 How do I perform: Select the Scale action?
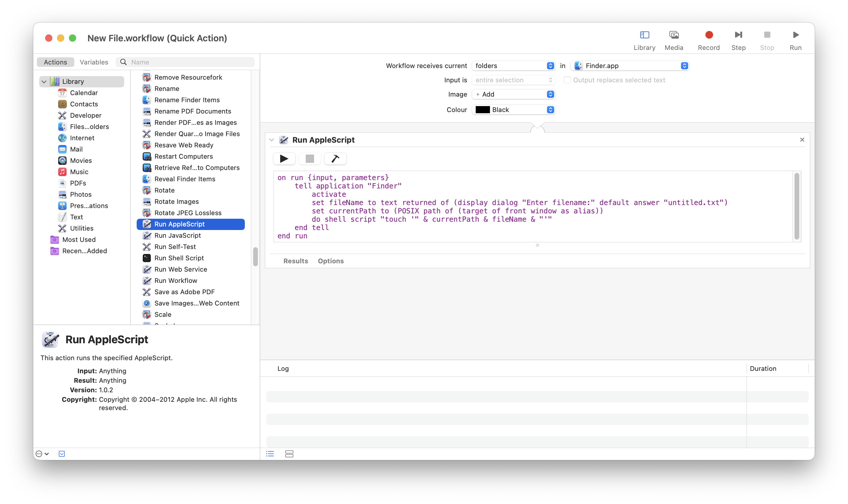click(x=190, y=314)
